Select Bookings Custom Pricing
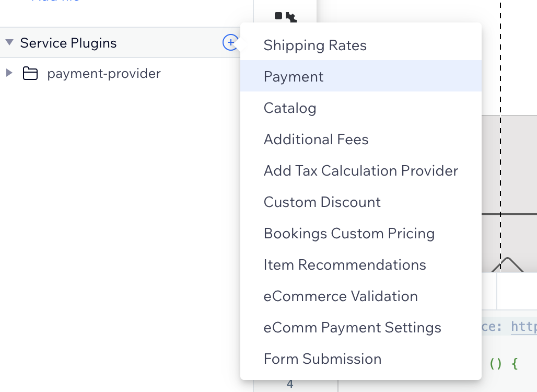This screenshot has height=392, width=537. click(x=361, y=233)
